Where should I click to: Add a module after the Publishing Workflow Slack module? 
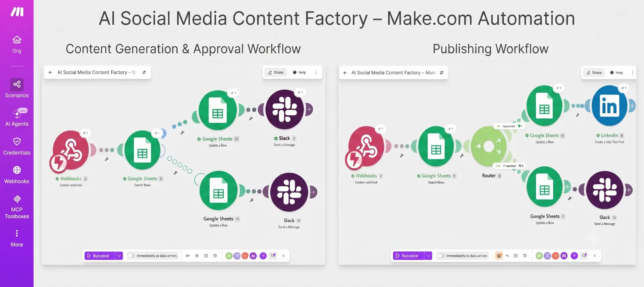click(x=629, y=190)
